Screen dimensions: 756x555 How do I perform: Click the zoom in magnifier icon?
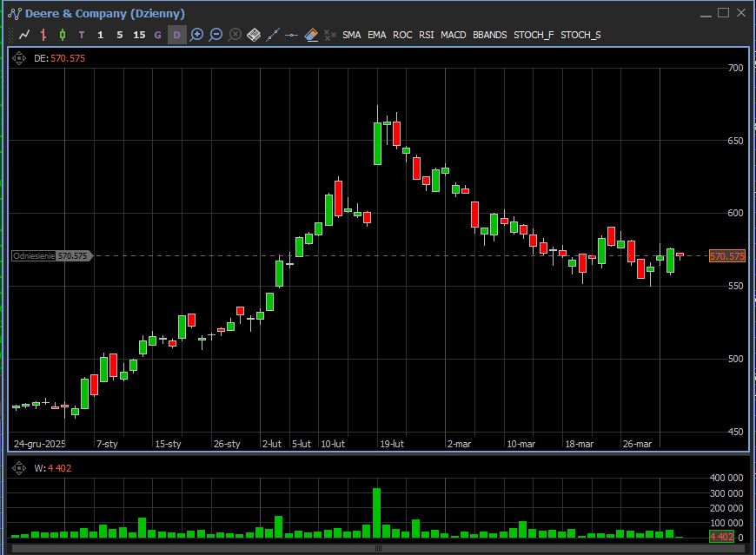(196, 35)
